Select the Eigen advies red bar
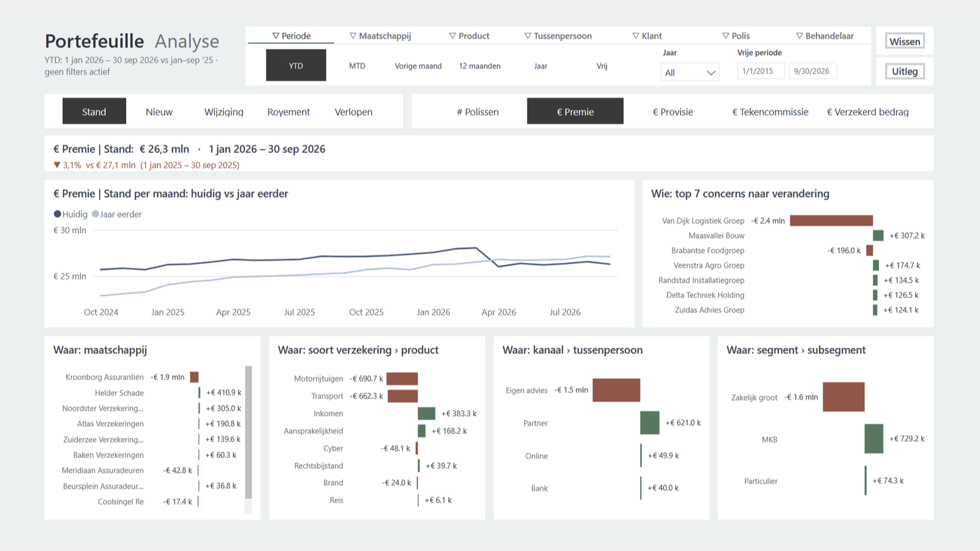 pyautogui.click(x=616, y=390)
